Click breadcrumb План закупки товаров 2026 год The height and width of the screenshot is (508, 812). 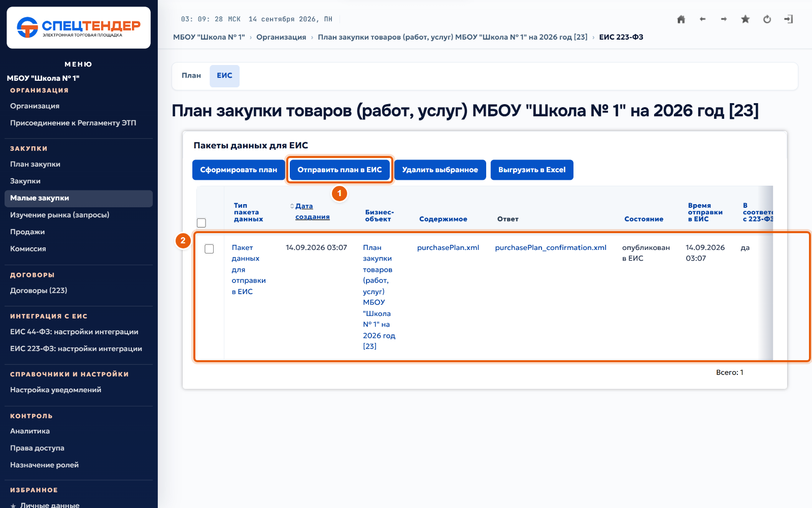pyautogui.click(x=453, y=37)
